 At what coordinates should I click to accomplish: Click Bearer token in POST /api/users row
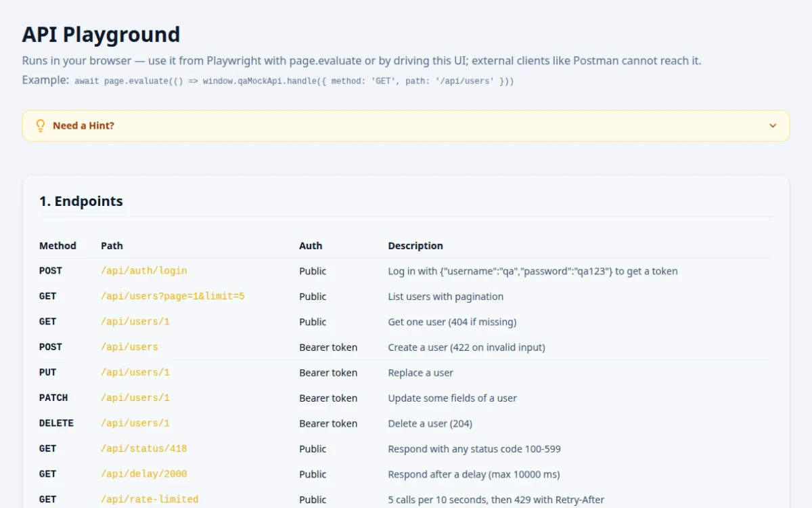pos(328,347)
